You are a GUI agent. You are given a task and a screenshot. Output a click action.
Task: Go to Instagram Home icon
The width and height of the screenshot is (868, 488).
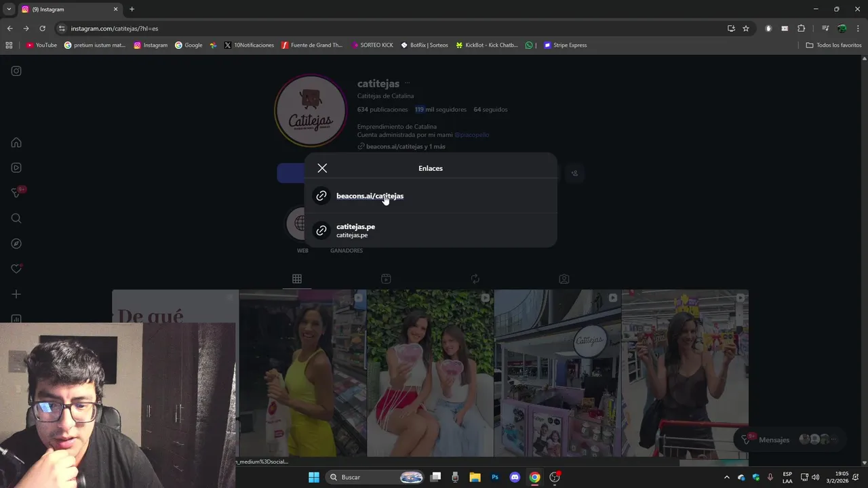16,142
